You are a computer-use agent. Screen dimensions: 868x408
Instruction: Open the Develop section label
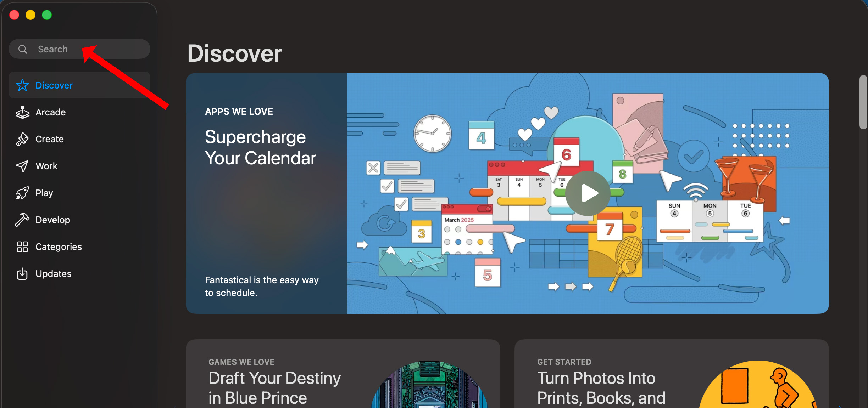(53, 220)
